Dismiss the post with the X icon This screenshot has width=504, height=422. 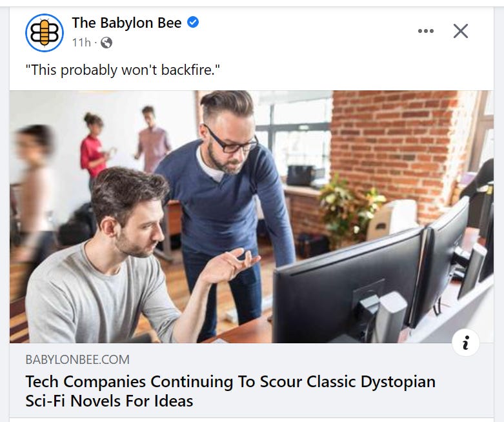[461, 31]
